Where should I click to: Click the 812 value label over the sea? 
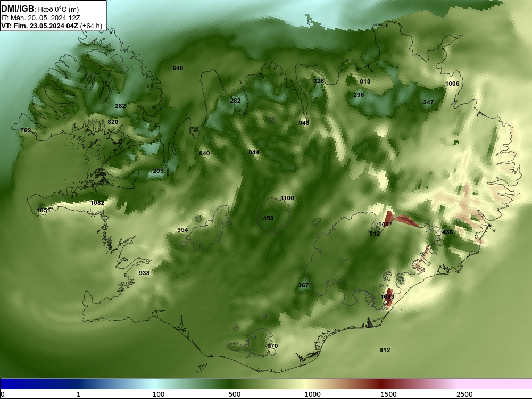(x=385, y=350)
